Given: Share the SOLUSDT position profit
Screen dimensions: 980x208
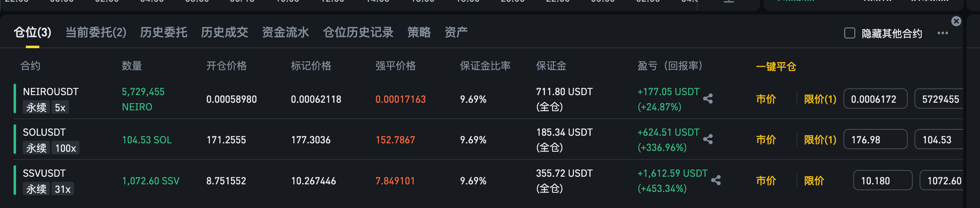Looking at the screenshot, I should [708, 139].
